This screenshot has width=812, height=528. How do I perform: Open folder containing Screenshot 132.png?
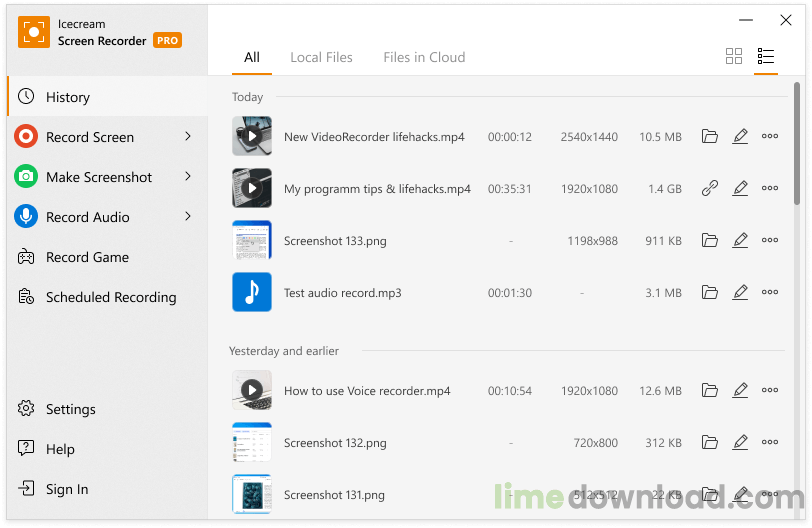(x=709, y=442)
